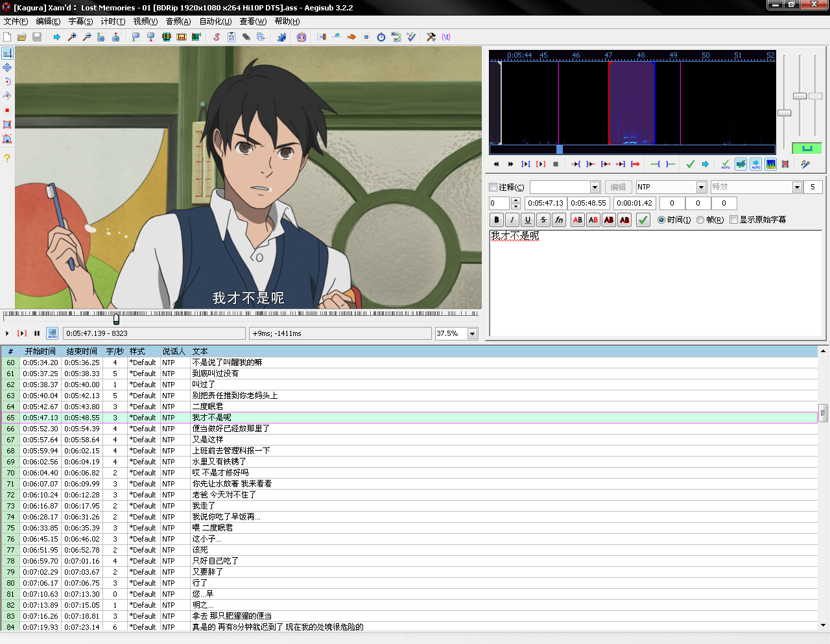Open the Shift Times clock icon
The width and height of the screenshot is (830, 644).
(381, 37)
